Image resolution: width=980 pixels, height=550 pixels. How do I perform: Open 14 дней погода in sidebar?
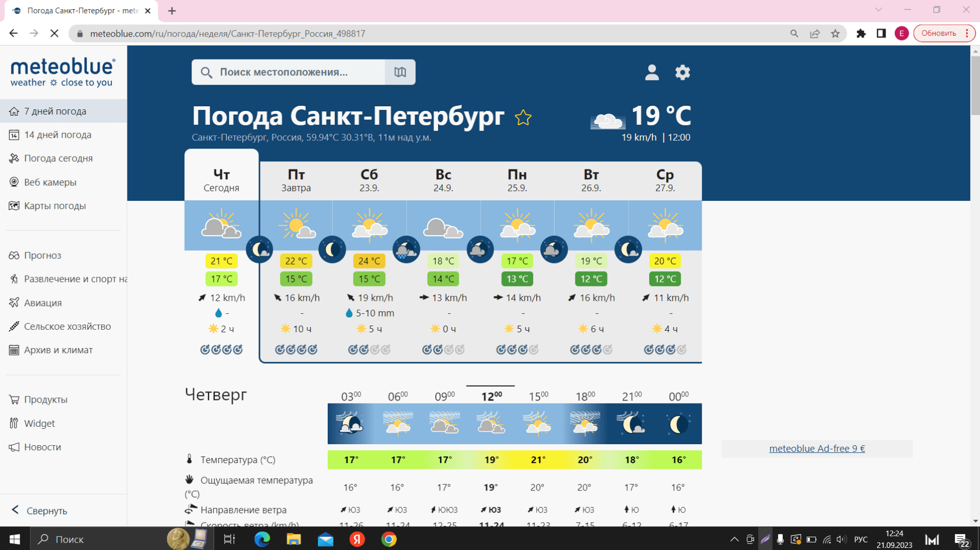pos(58,135)
